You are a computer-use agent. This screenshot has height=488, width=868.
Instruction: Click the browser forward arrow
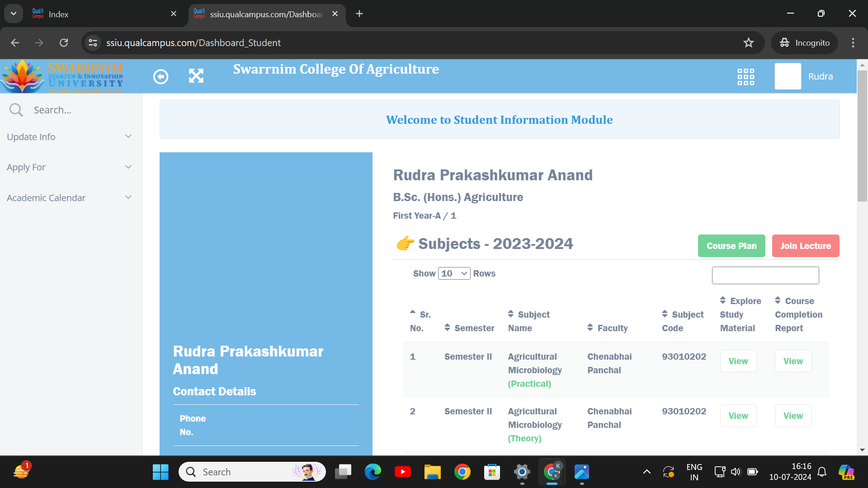coord(39,42)
